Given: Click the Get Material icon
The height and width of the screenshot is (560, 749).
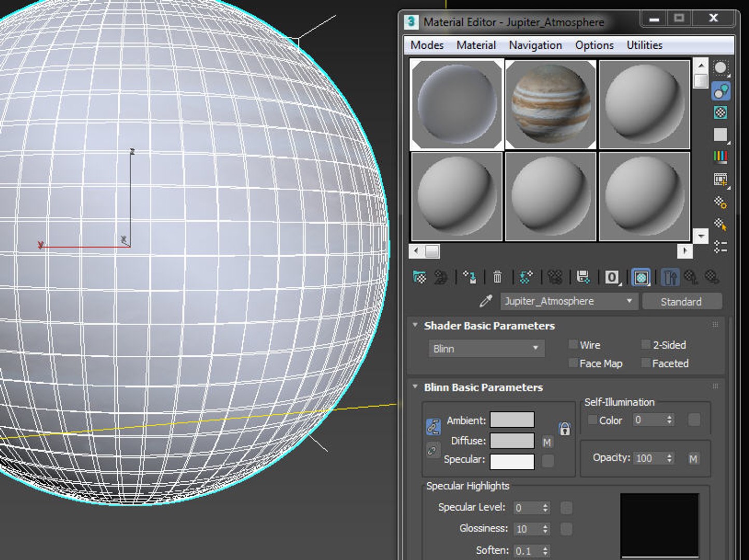Looking at the screenshot, I should click(420, 277).
